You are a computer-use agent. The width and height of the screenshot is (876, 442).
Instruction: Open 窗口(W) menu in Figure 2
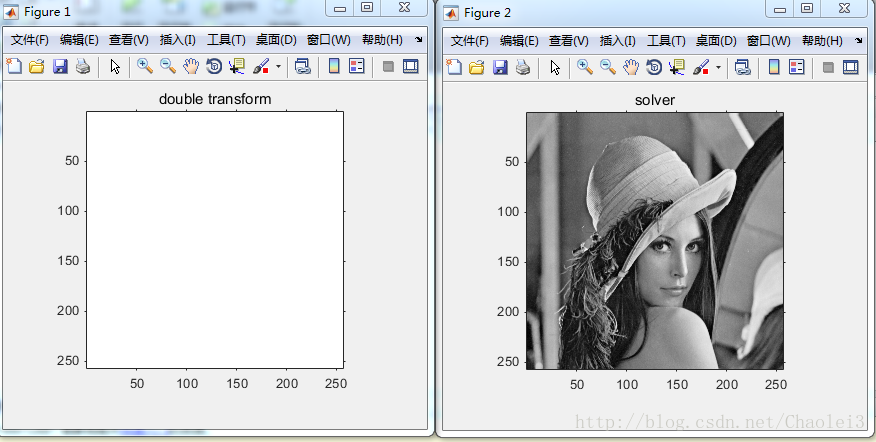click(769, 41)
